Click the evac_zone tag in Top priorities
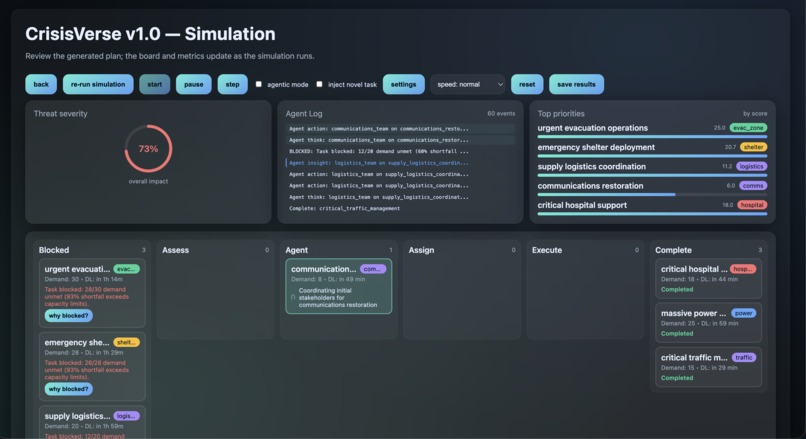Screen dimensions: 806x439 point(748,127)
